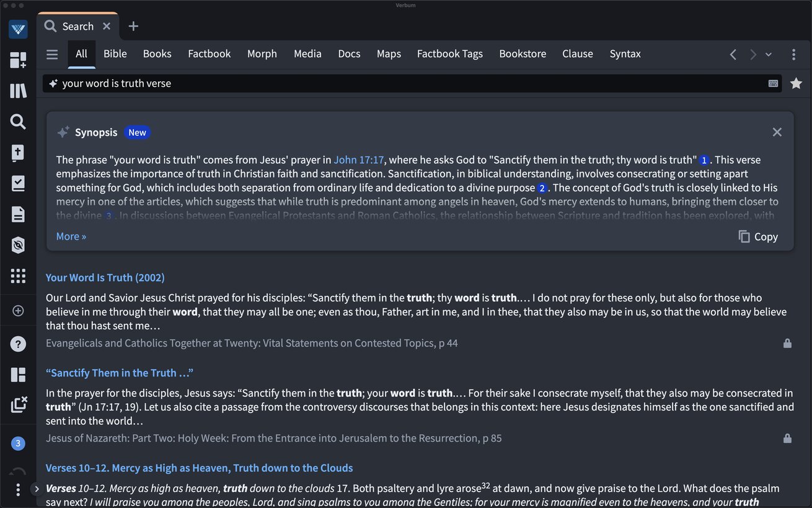
Task: Open the tools grid icon in sidebar
Action: coord(18,276)
